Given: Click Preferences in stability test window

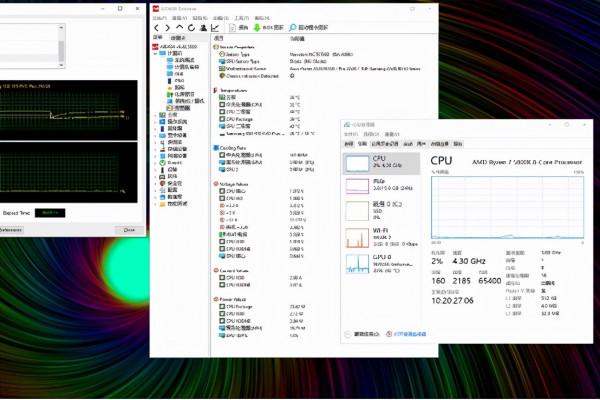Looking at the screenshot, I should tap(11, 230).
